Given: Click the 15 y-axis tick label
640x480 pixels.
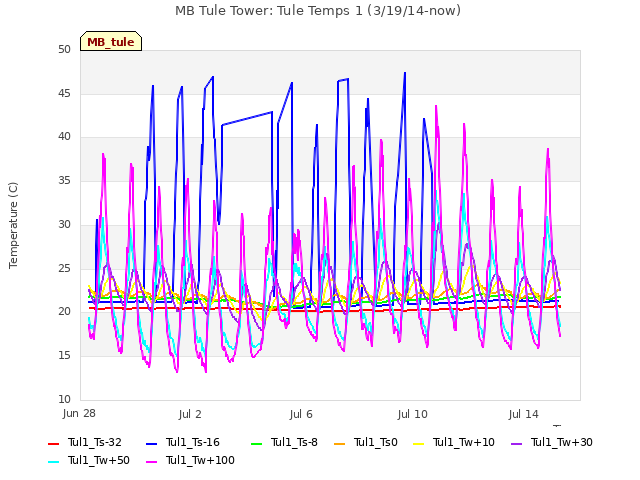Looking at the screenshot, I should pyautogui.click(x=64, y=356).
